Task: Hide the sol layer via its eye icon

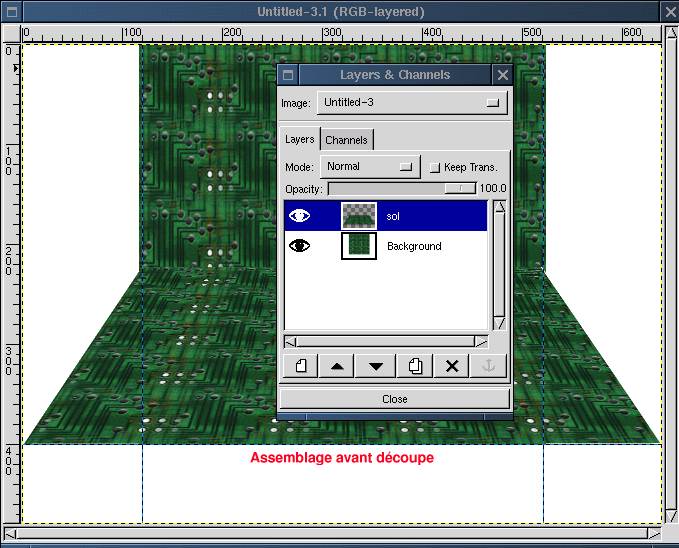Action: [x=300, y=216]
